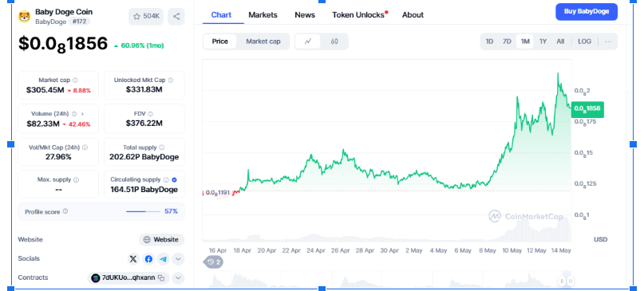Open the Facebook social link
The width and height of the screenshot is (644, 291).
[x=148, y=259]
